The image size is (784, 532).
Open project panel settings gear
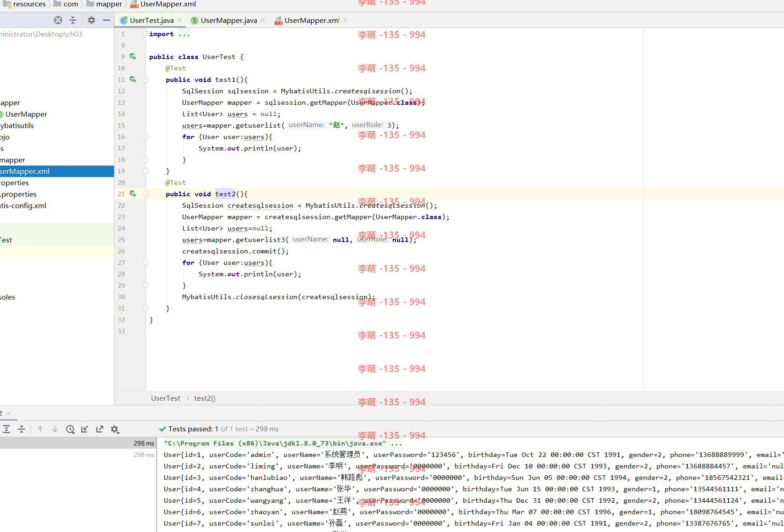(x=92, y=20)
